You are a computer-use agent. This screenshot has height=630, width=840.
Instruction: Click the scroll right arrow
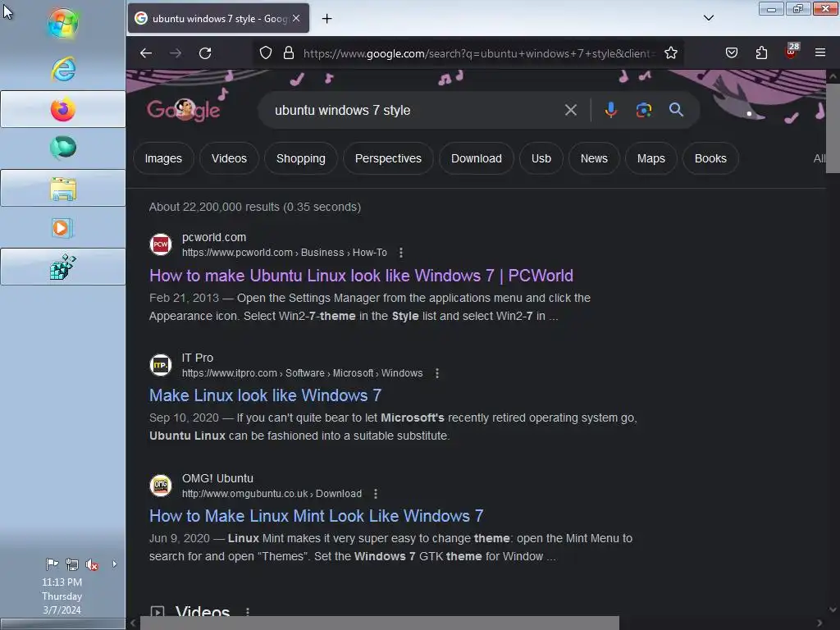point(819,623)
